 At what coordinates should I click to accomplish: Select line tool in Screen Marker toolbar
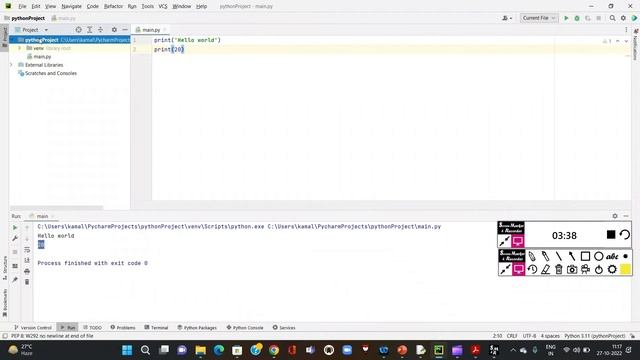point(558,256)
